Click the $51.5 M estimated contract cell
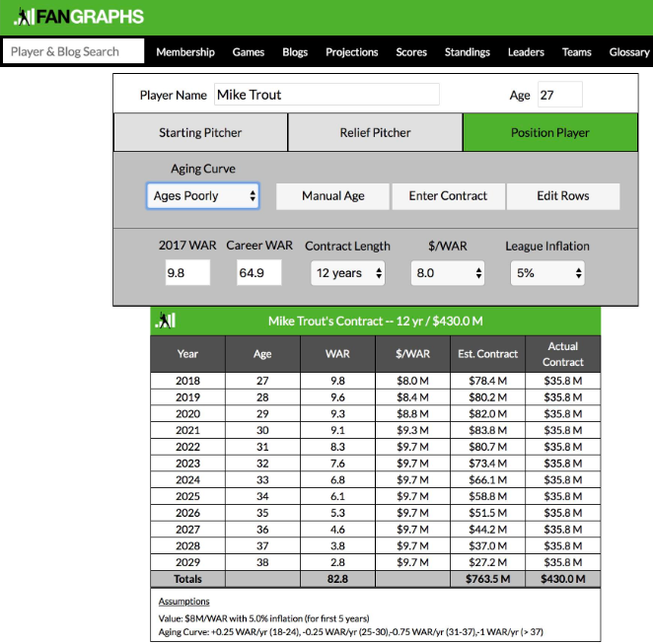 point(487,513)
